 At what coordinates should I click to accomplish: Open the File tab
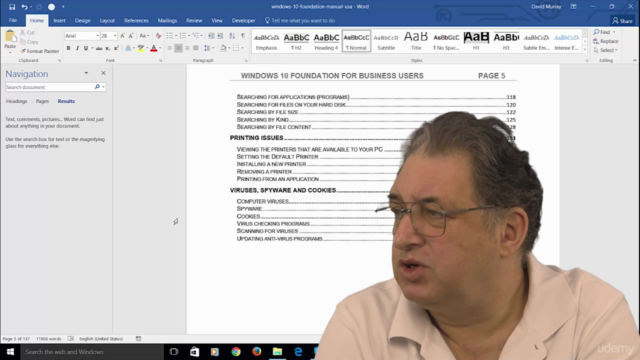coord(13,20)
